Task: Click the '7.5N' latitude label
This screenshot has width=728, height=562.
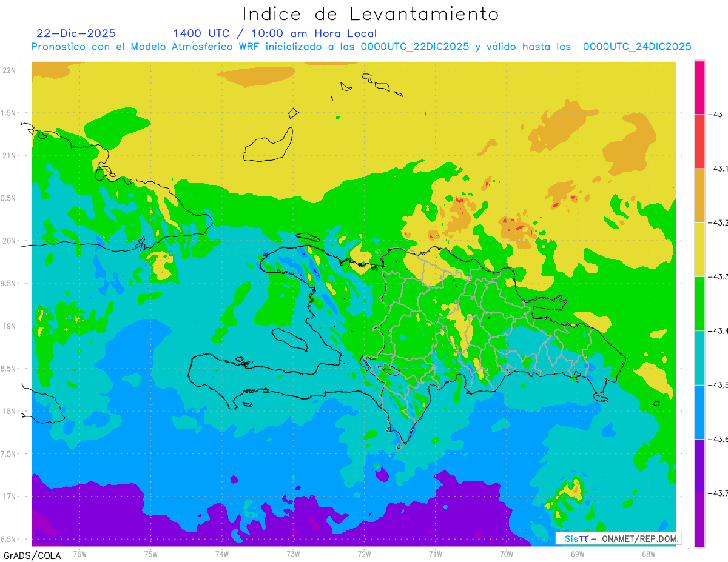Action: [x=9, y=454]
